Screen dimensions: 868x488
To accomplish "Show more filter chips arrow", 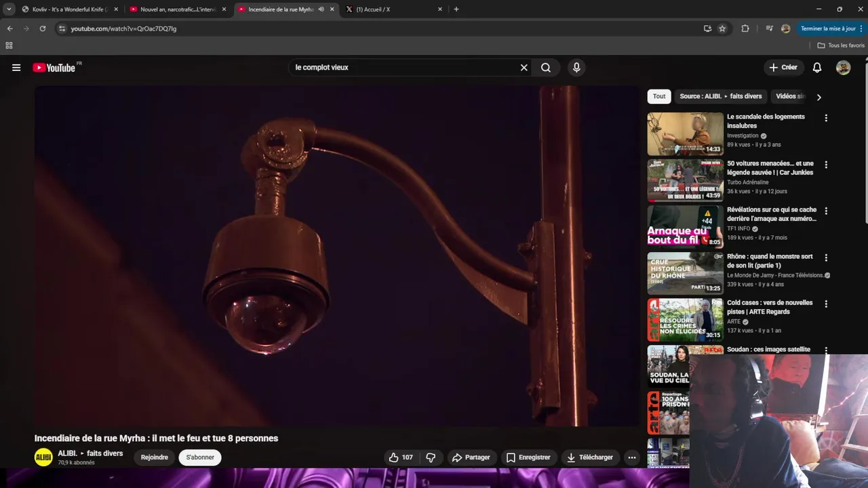I will point(818,97).
